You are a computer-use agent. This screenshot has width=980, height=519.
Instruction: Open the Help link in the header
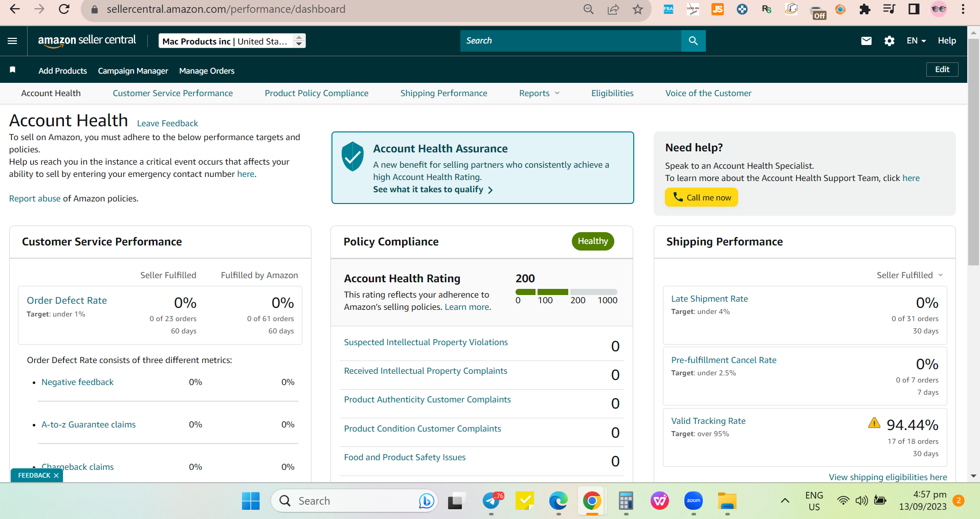pos(947,41)
